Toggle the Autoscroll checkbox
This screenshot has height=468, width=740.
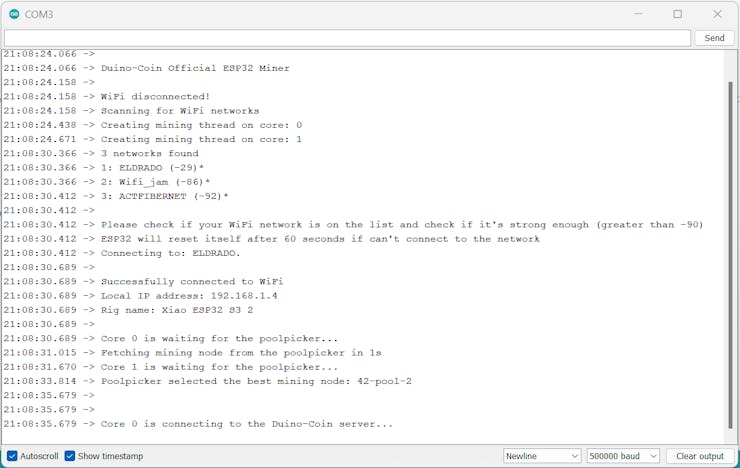[x=12, y=456]
